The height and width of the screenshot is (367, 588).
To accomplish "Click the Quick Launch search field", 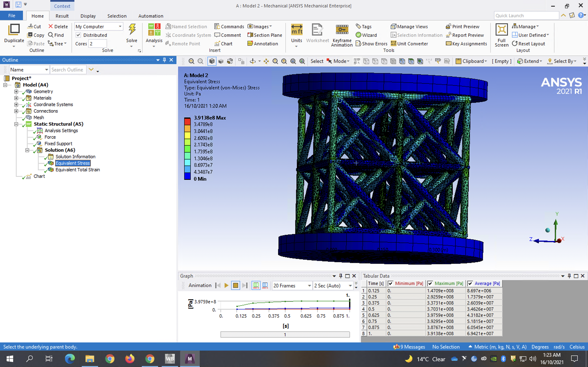I will point(526,15).
